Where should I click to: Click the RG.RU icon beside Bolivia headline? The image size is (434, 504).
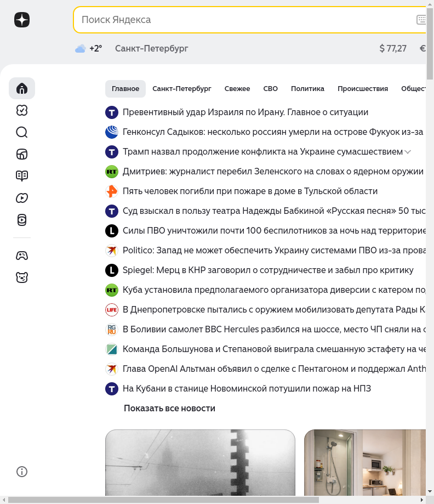pos(112,330)
